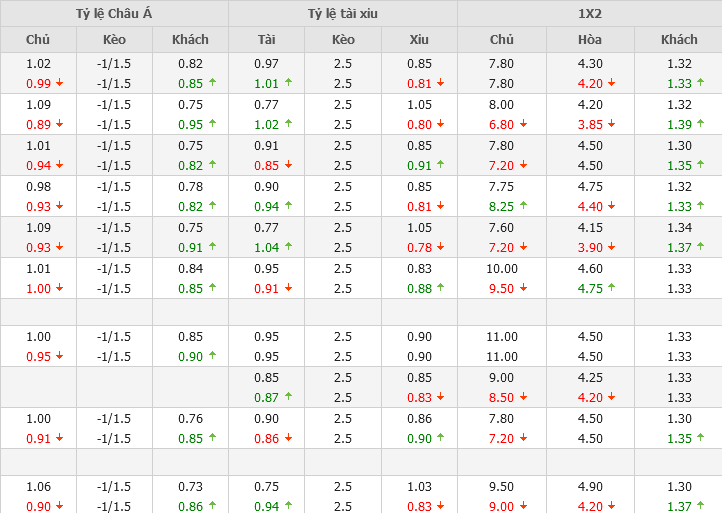Select the Tỷ lệ tài xiu header tab
The image size is (722, 513).
click(x=343, y=14)
